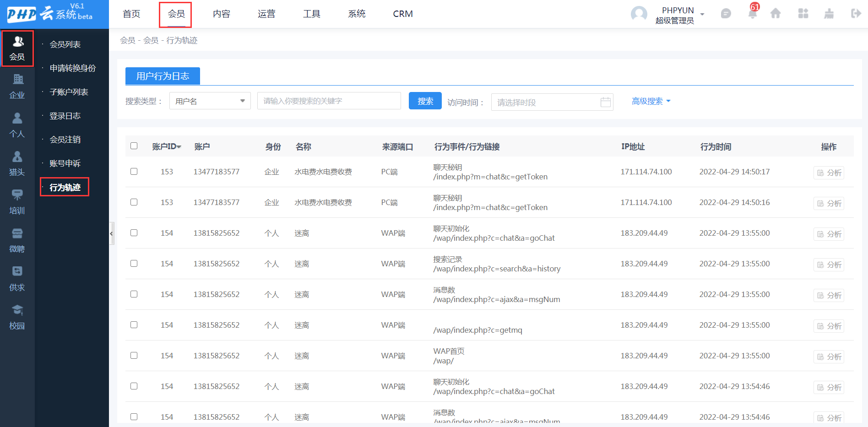Check the 消息数 row at 13:55:00
The image size is (868, 427).
[x=134, y=294]
